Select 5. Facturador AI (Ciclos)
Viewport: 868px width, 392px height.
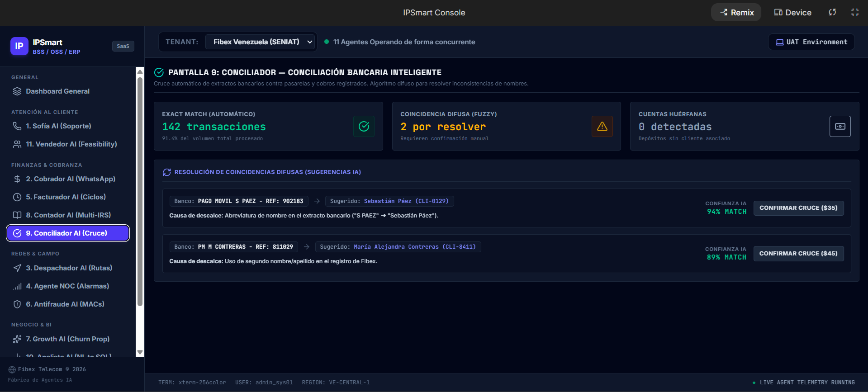[68, 197]
